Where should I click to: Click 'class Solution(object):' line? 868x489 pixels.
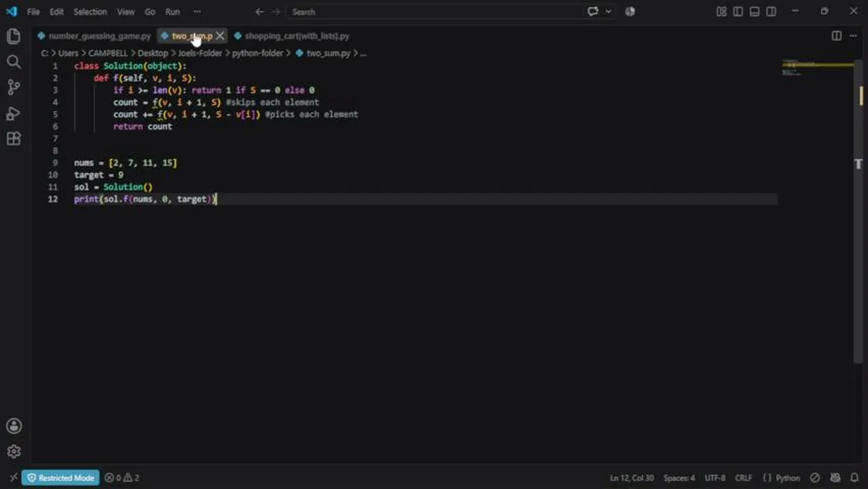pos(130,66)
